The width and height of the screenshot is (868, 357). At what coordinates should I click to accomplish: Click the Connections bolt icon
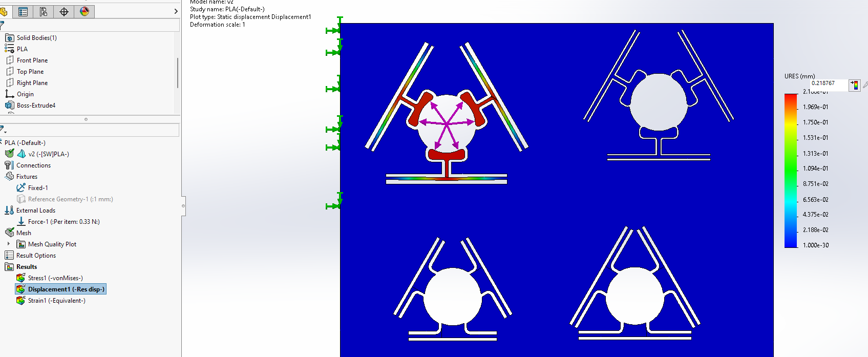point(9,165)
